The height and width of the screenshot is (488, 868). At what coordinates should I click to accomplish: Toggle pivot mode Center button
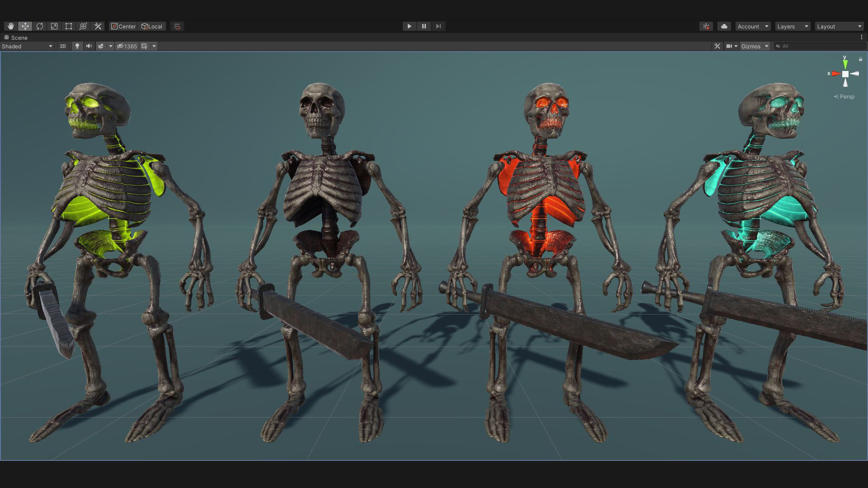pos(123,26)
